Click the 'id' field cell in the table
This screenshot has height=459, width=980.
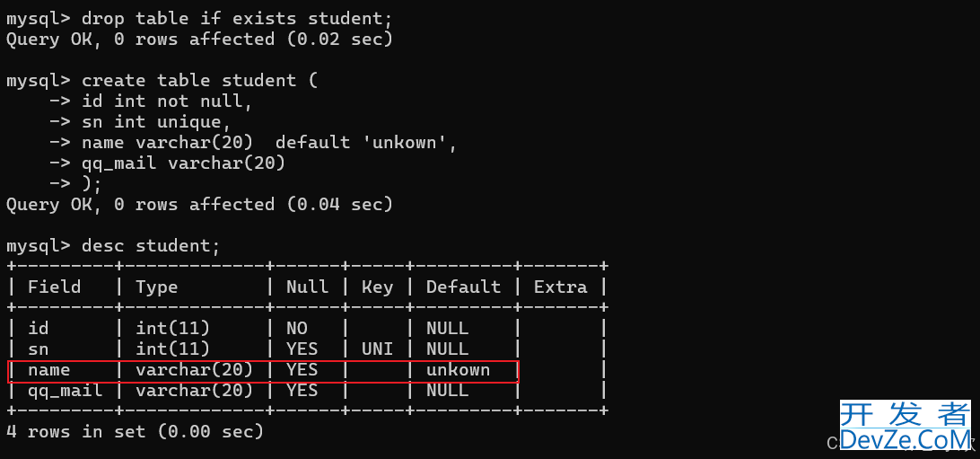coord(38,328)
